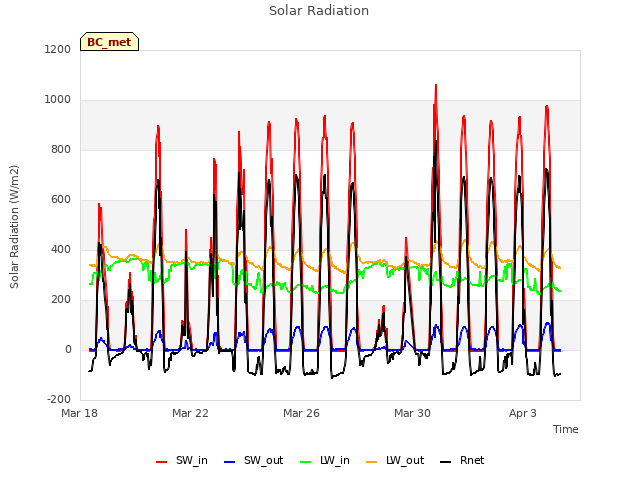Click the black Rnet legend swatch
The width and height of the screenshot is (640, 480).
tap(445, 462)
